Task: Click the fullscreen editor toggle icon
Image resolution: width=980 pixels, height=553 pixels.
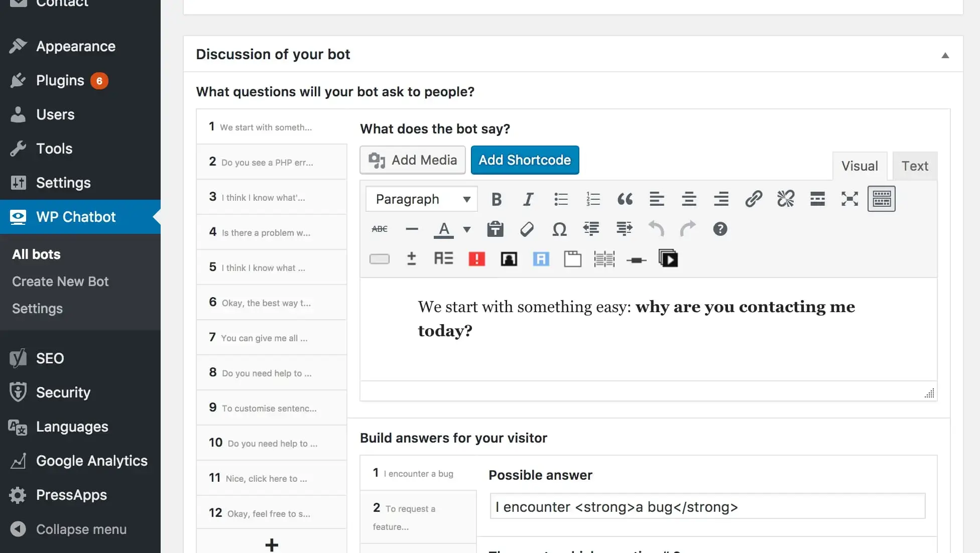Action: 849,198
